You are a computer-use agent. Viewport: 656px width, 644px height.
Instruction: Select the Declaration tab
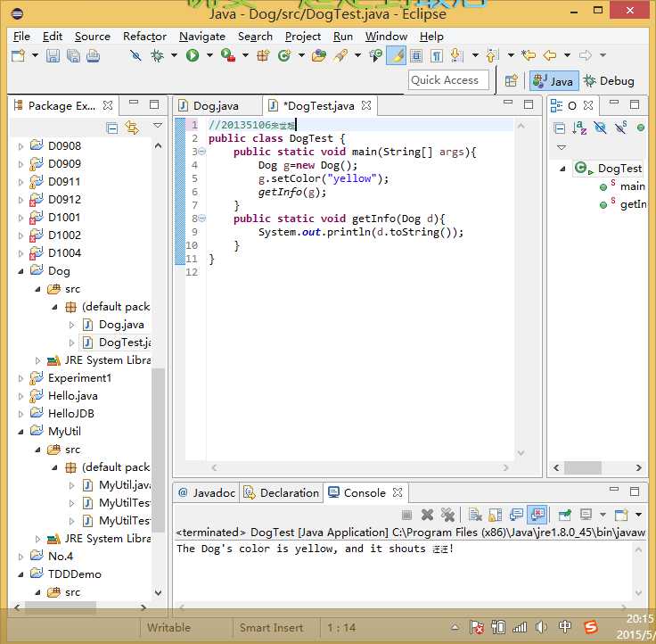pyautogui.click(x=282, y=493)
